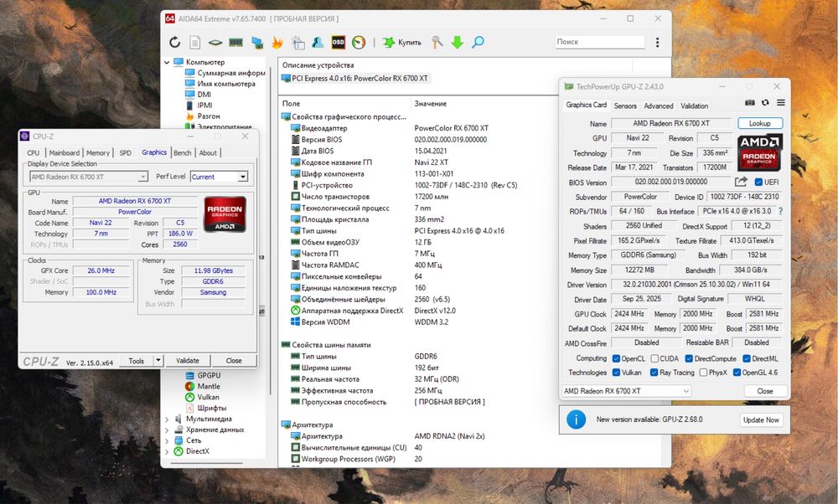Click the magnifier search icon in the AIDA64 toolbar
Image resolution: width=838 pixels, height=504 pixels.
click(x=478, y=42)
